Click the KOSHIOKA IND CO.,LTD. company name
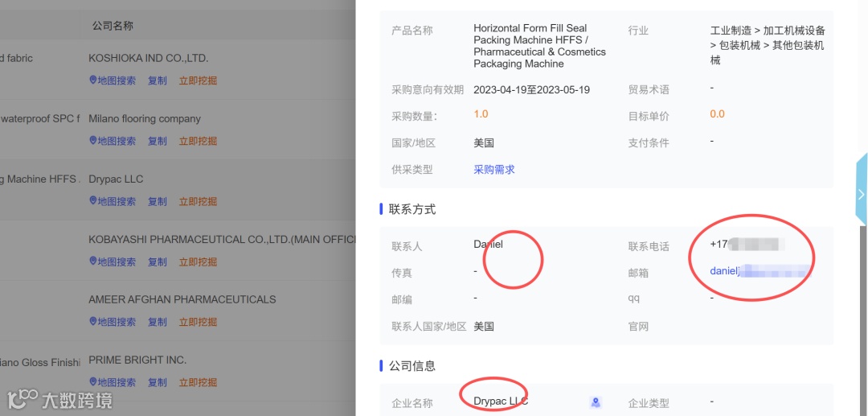The image size is (868, 416). click(x=149, y=58)
